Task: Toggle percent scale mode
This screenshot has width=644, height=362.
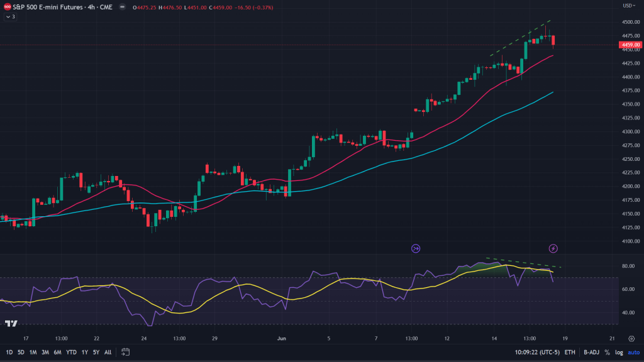Action: click(607, 353)
